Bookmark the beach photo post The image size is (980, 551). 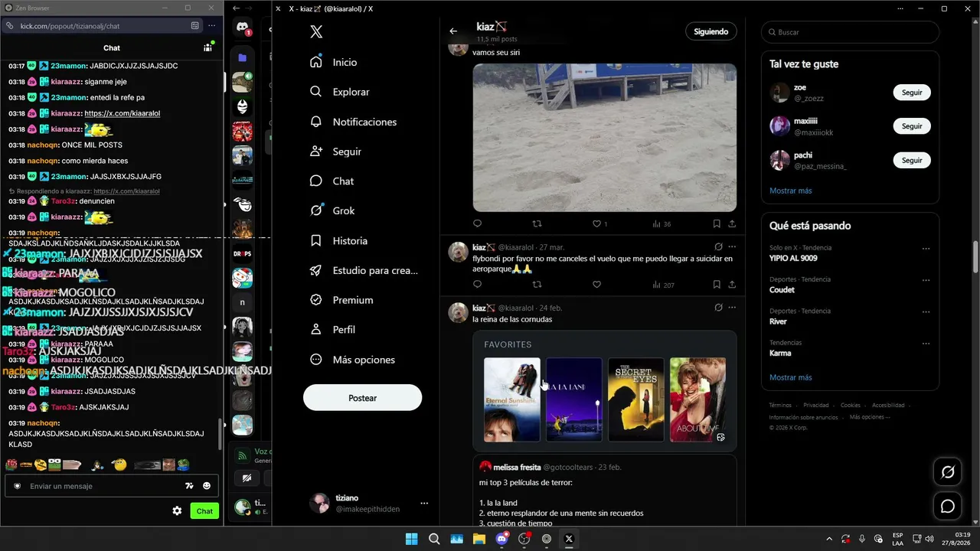pyautogui.click(x=717, y=224)
